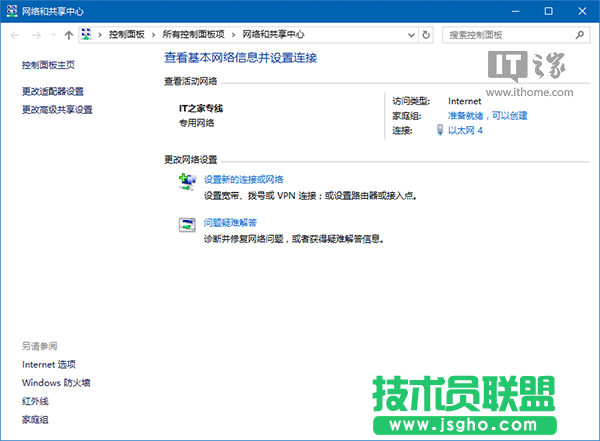Image resolution: width=600 pixels, height=441 pixels.
Task: Select 所有控制面板项 breadcrumb
Action: point(193,34)
